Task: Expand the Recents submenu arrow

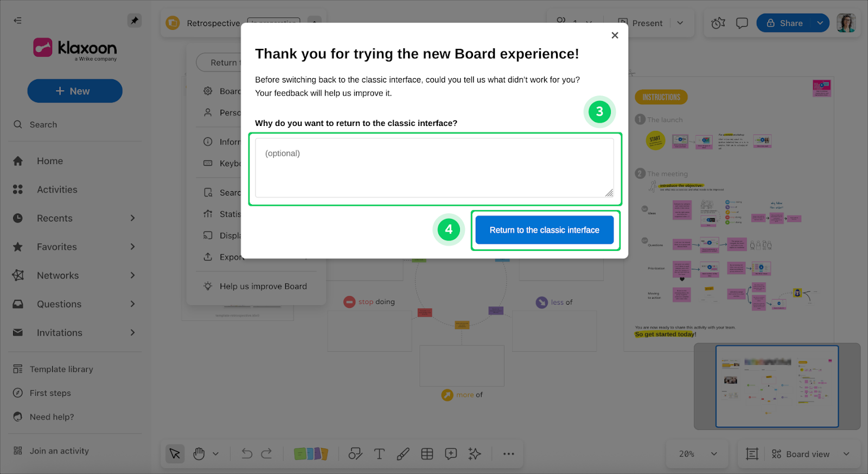Action: 132,218
